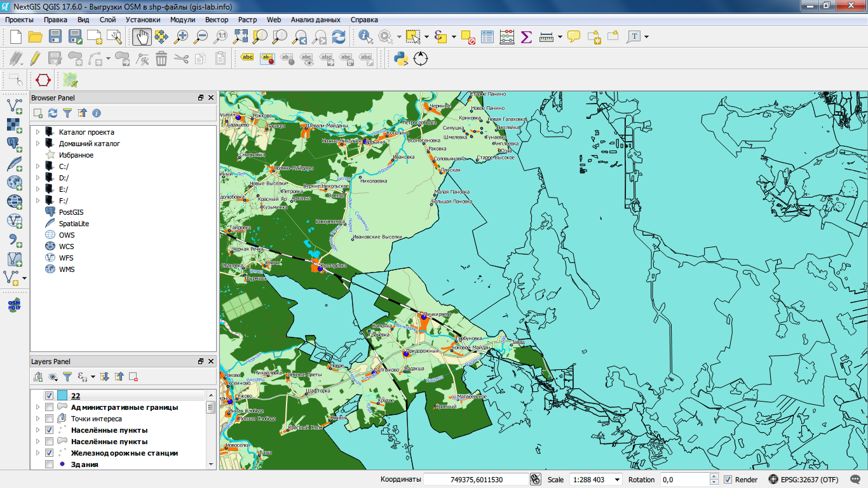Click the purple sigma statistics icon
The width and height of the screenshot is (868, 488).
[x=526, y=37]
